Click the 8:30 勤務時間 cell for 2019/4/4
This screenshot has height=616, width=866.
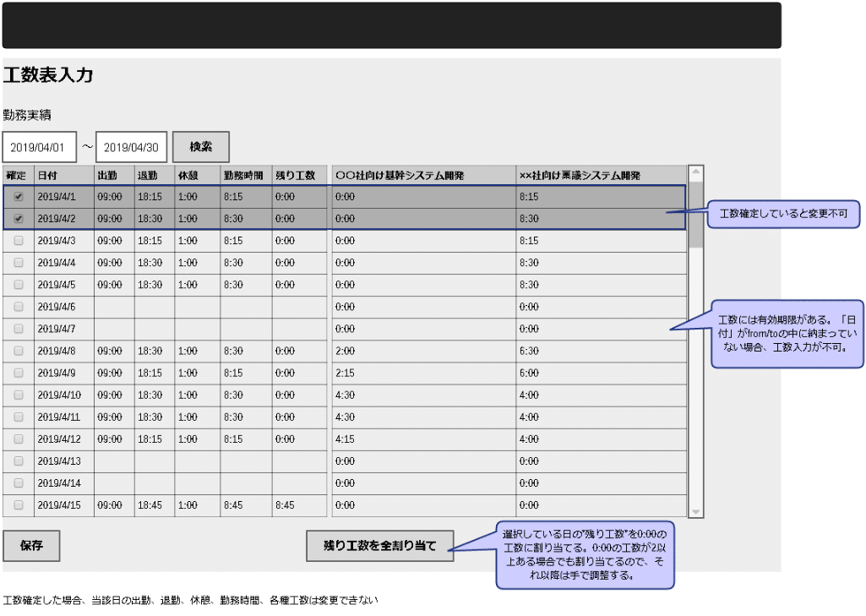[246, 263]
